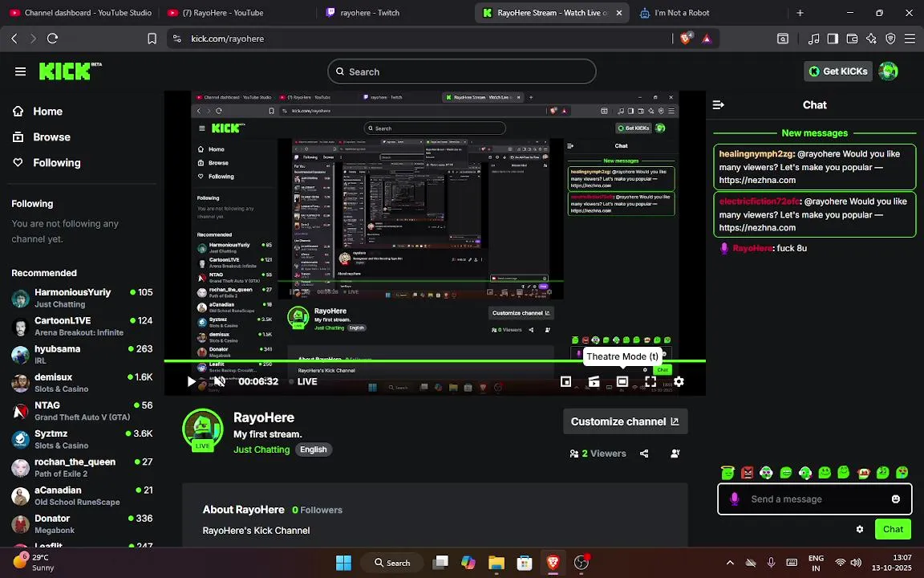Image resolution: width=924 pixels, height=578 pixels.
Task: Insert the angry red emote
Action: pos(748,472)
